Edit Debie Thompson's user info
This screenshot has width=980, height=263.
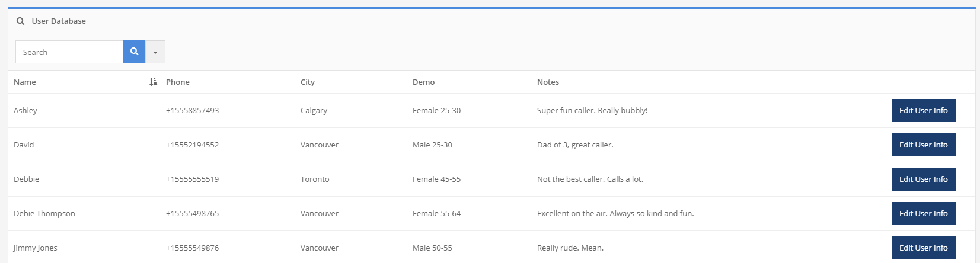point(923,214)
